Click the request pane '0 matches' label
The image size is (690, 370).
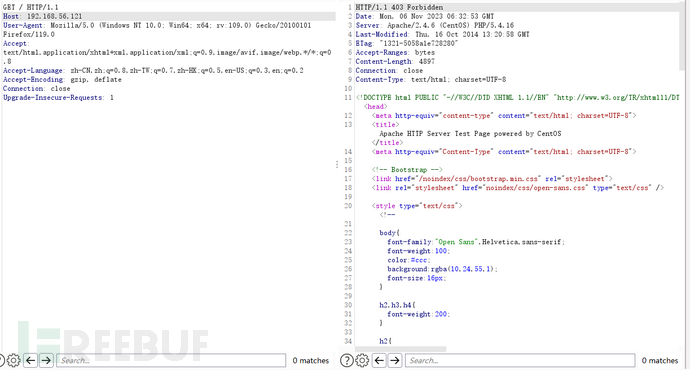(x=311, y=361)
